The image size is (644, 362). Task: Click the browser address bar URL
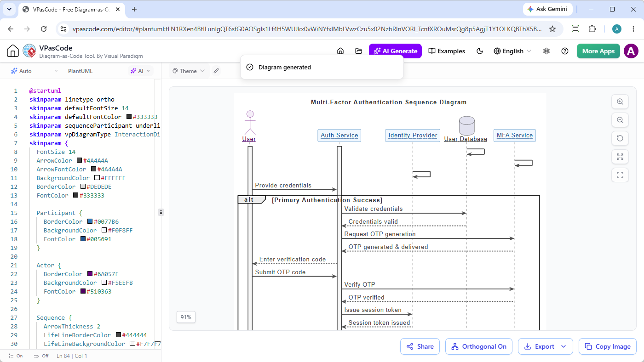(x=307, y=29)
